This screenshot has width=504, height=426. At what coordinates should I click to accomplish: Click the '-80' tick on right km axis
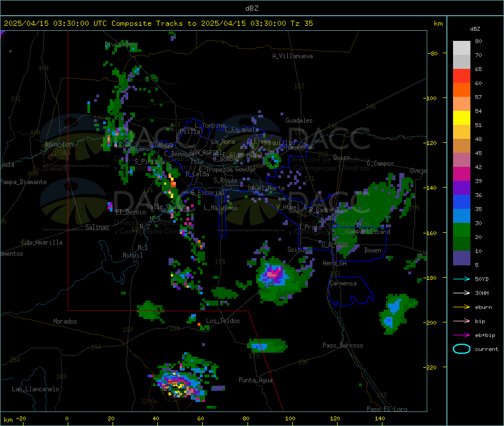click(x=432, y=53)
